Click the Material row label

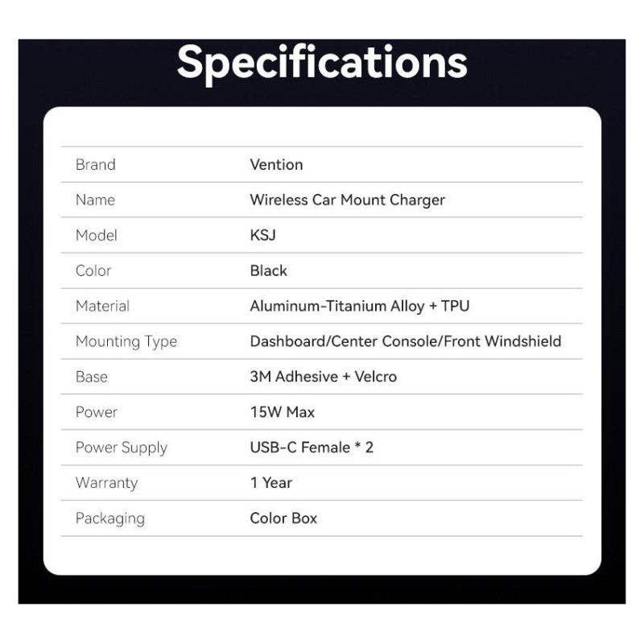102,306
